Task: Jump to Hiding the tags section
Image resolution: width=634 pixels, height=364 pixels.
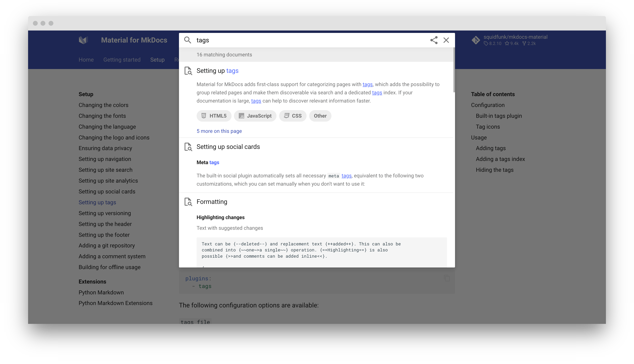Action: tap(495, 170)
